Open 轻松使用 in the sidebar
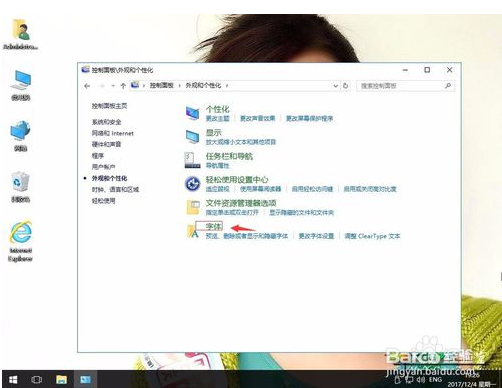 (x=104, y=201)
